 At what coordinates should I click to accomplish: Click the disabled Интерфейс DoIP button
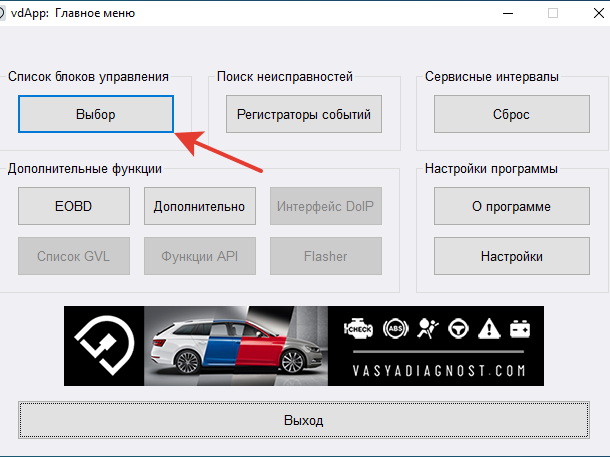pyautogui.click(x=326, y=206)
